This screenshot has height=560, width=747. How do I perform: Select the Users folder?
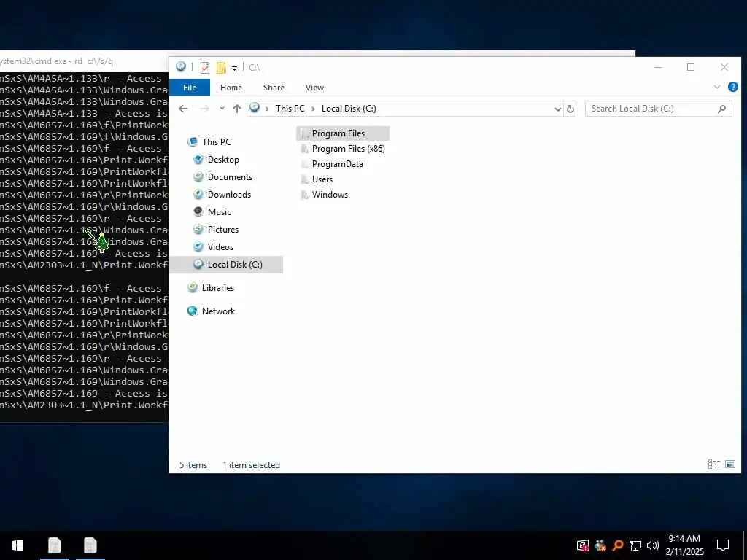click(317, 179)
